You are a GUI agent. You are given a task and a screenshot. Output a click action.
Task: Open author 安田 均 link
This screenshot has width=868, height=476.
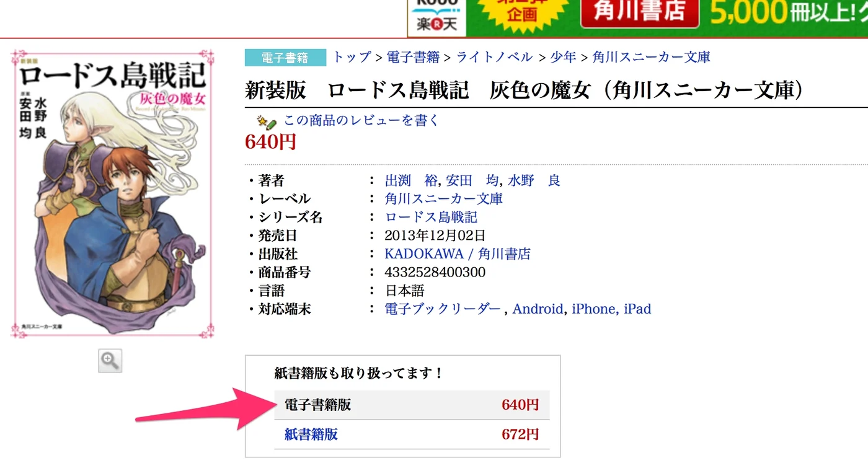pos(472,180)
